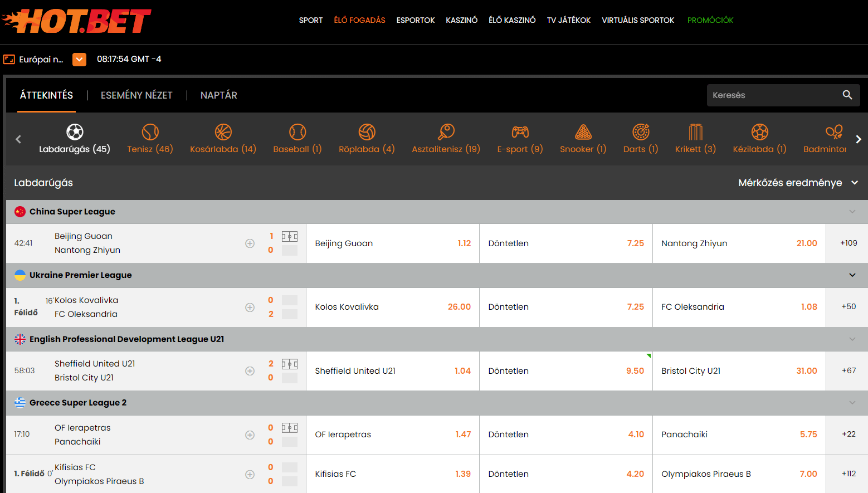Bet on Kifisias FC at 1.39
This screenshot has width=868, height=493.
pos(393,474)
